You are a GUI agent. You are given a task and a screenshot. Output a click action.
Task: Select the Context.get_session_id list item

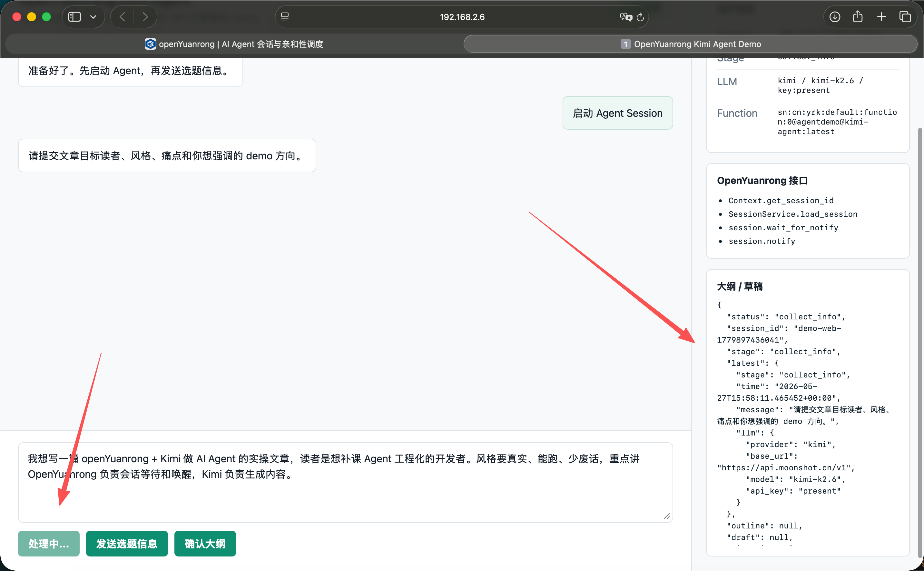pos(781,201)
